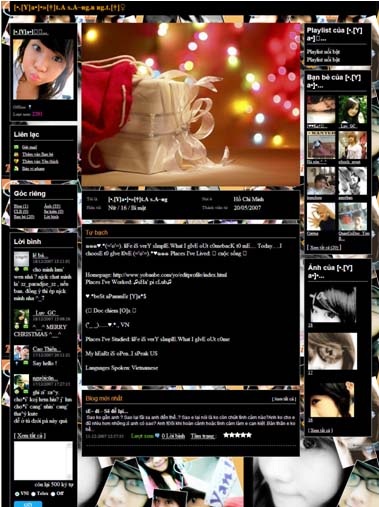379x507 pixels.
Task: Click the Lov_GC name link in comments
Action: [46, 313]
